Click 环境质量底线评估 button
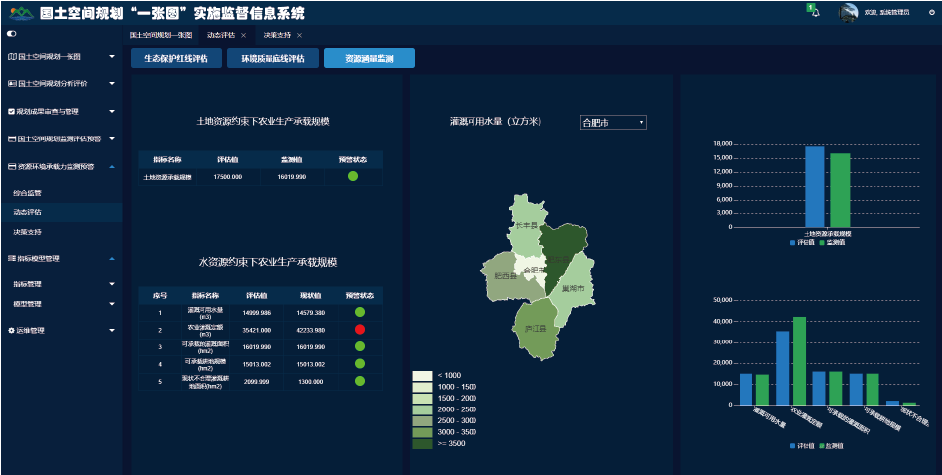Image resolution: width=942 pixels, height=475 pixels. point(272,58)
